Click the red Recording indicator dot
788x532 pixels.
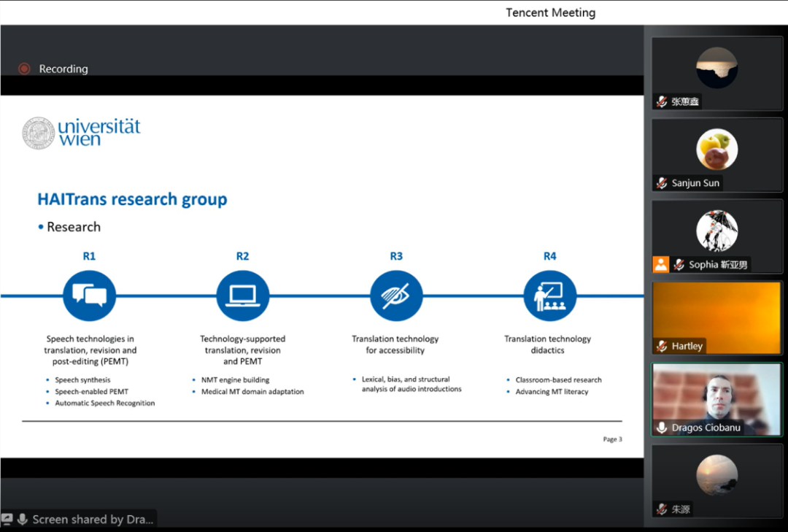(24, 69)
